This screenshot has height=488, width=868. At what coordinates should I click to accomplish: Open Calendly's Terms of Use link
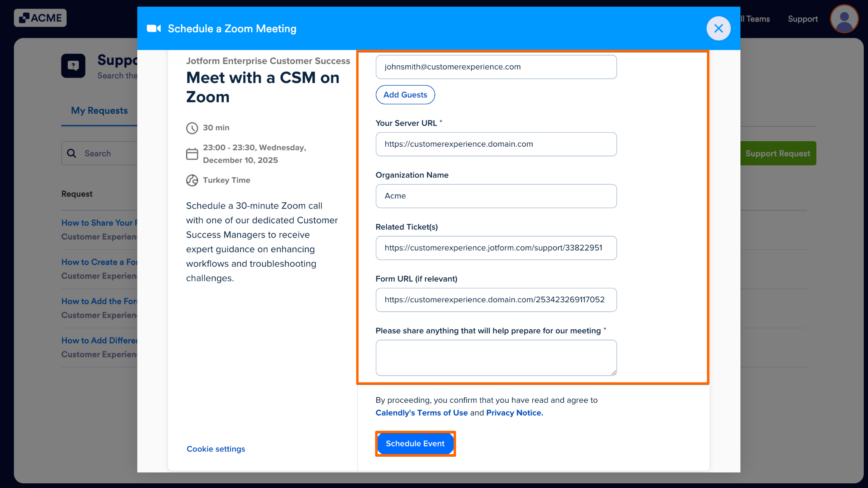422,413
